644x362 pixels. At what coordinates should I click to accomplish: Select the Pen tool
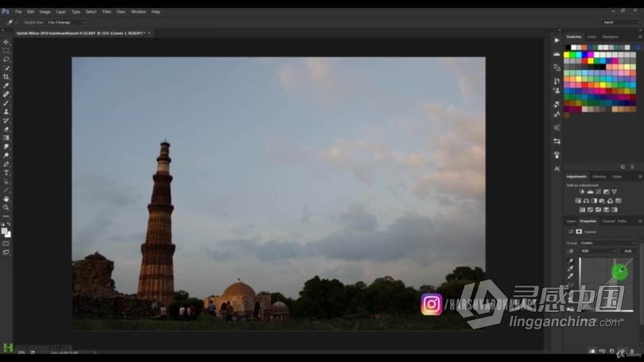point(6,165)
